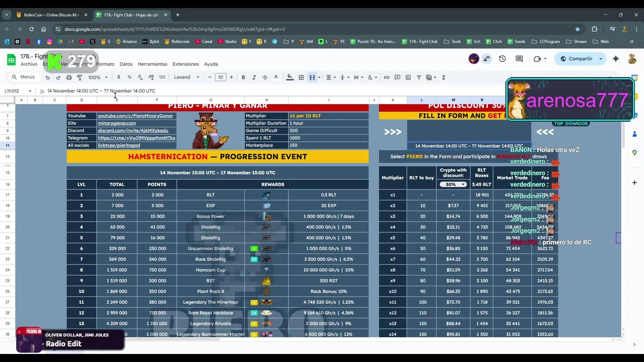
Task: Open the 30% discount cell dropdown
Action: tap(463, 185)
